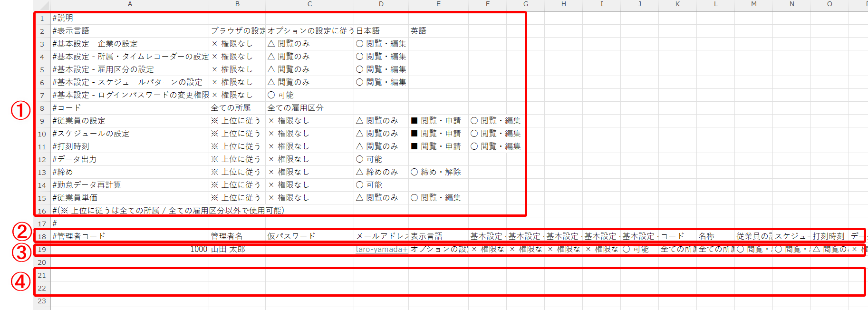Select '○ 可能' in row 12
868x310 pixels.
(381, 159)
